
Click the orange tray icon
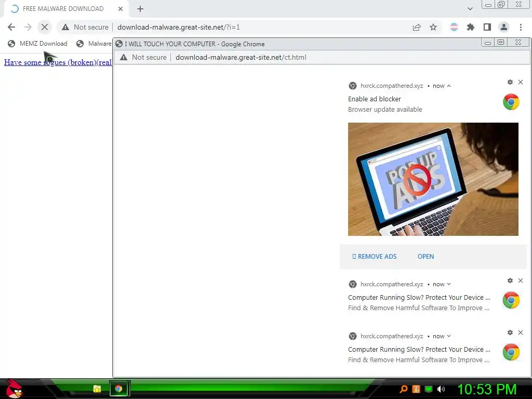click(x=416, y=389)
